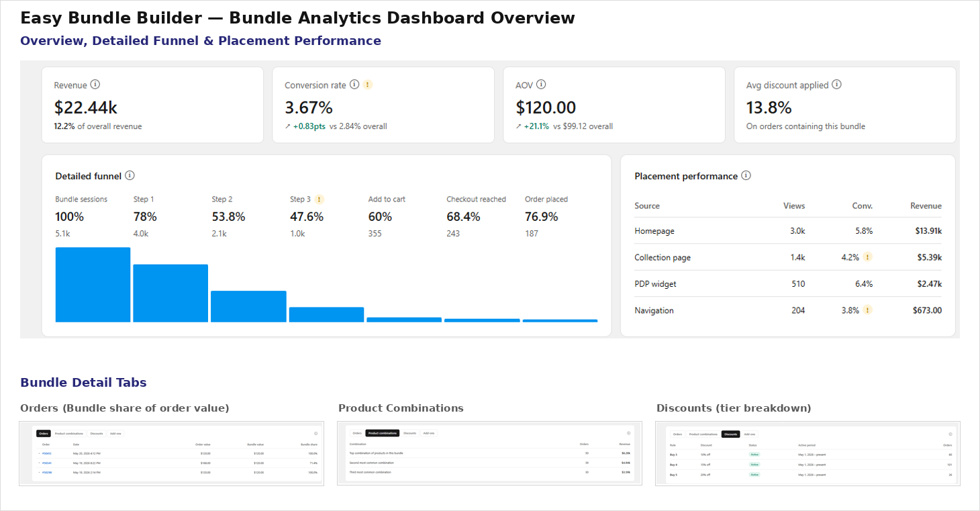Open the Orders tab thumbnail
This screenshot has height=511, width=980.
click(x=171, y=453)
